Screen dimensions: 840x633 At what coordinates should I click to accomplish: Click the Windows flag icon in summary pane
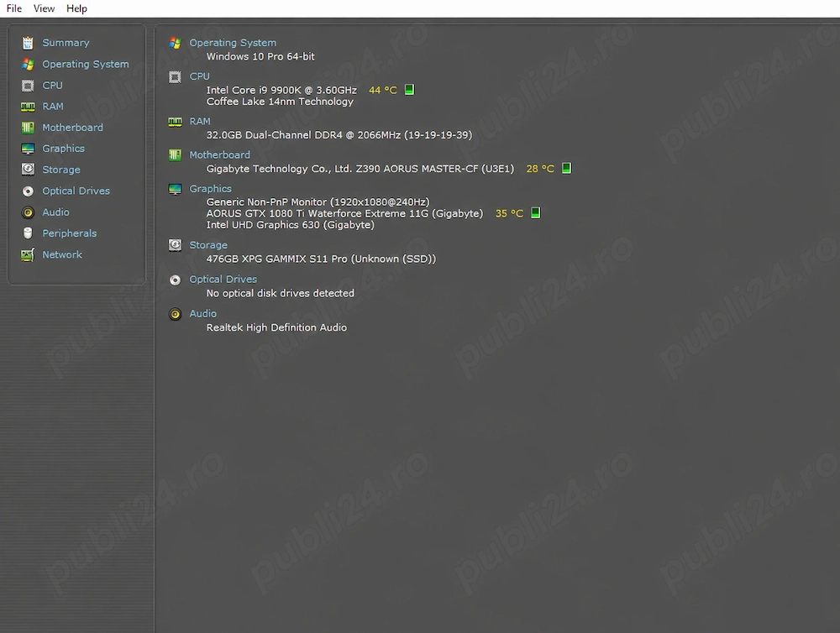[176, 43]
